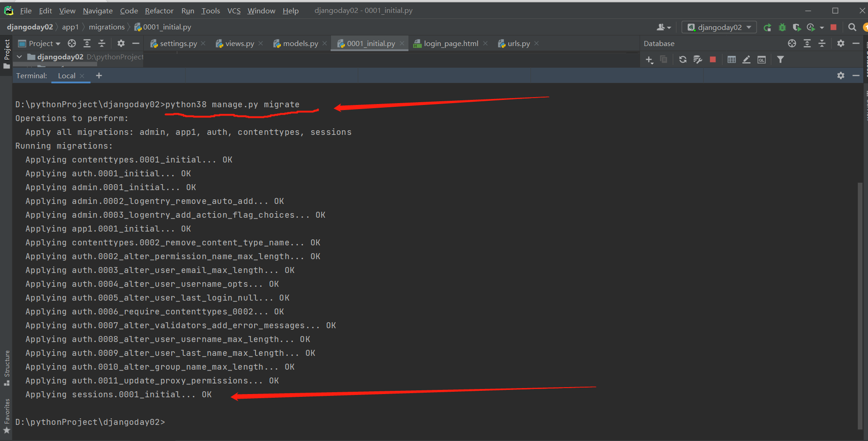Collapse all in Project panel
The height and width of the screenshot is (441, 868).
[x=102, y=43]
